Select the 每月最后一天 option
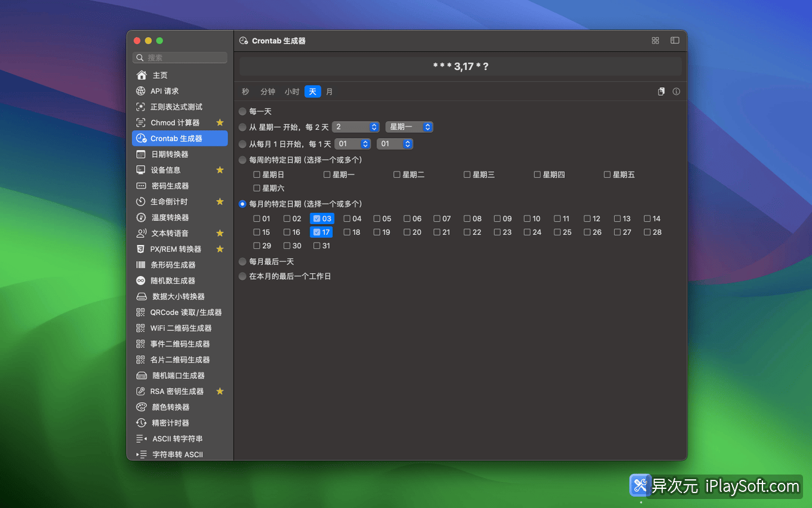The height and width of the screenshot is (508, 812). [x=242, y=261]
